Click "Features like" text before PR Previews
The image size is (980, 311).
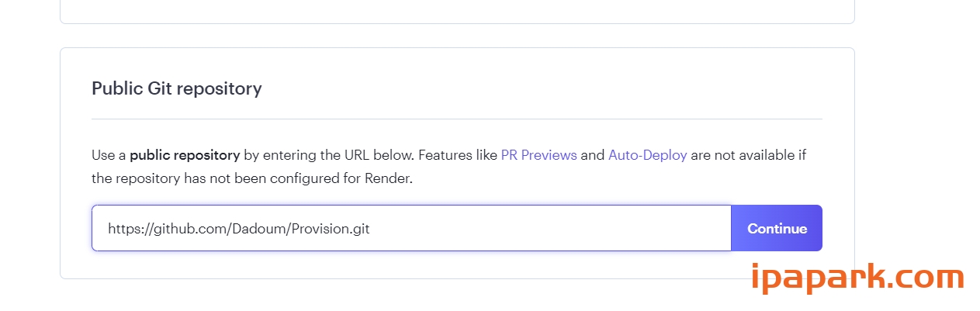click(458, 155)
